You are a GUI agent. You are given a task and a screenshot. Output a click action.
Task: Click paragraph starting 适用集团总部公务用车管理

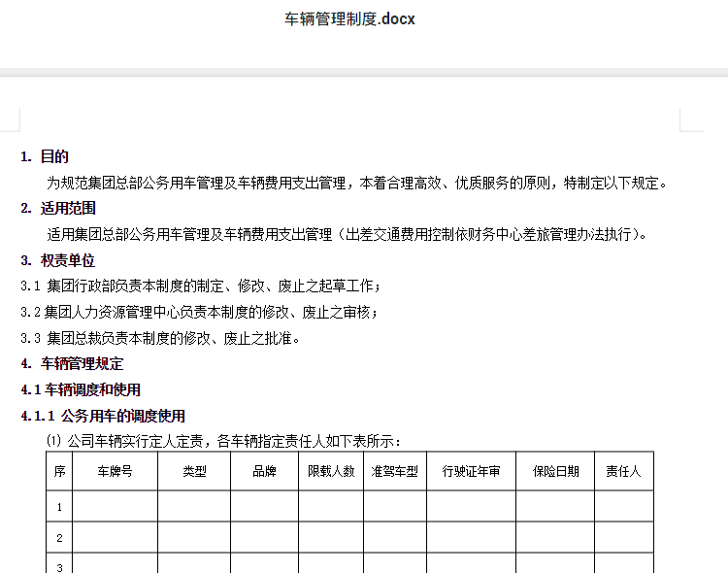[x=347, y=234]
